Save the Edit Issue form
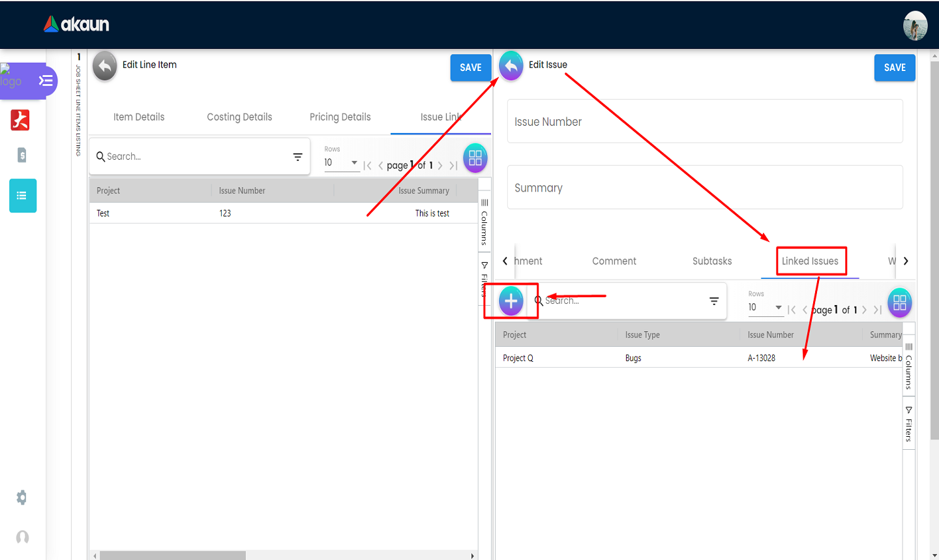 [x=895, y=68]
